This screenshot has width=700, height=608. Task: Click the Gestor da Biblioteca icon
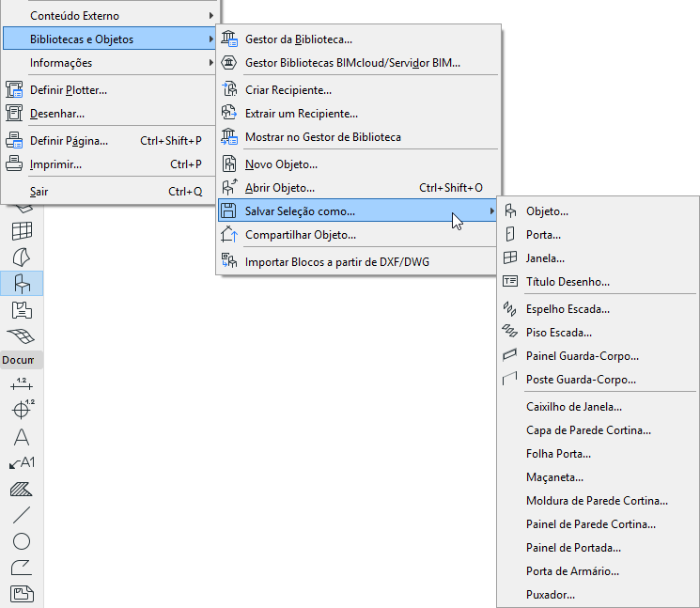(x=229, y=39)
